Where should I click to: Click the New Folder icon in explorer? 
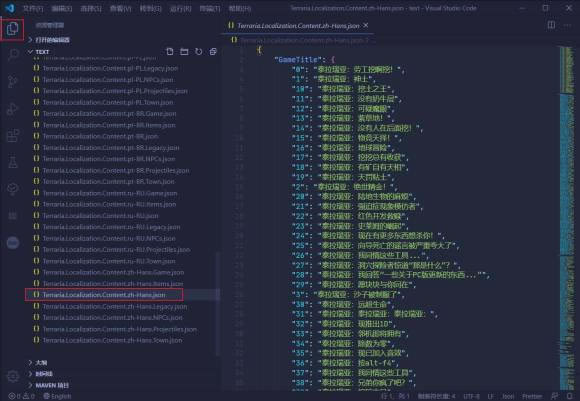tap(184, 51)
